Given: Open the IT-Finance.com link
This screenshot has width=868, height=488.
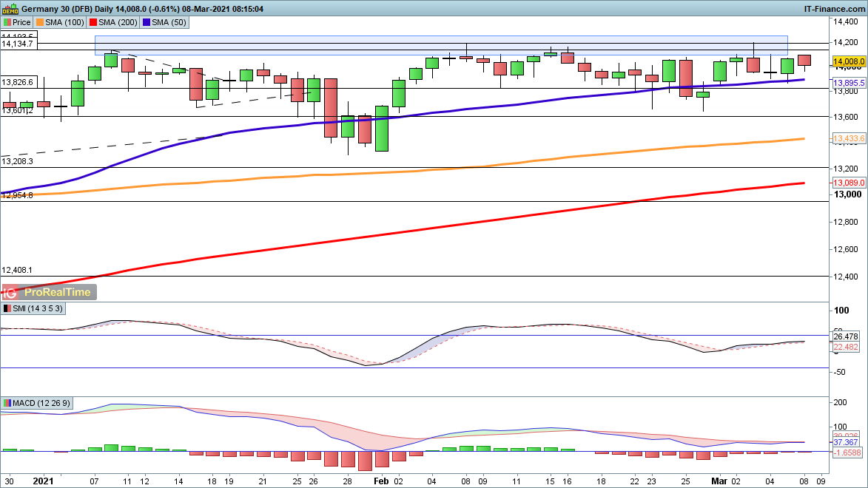Looking at the screenshot, I should [x=835, y=8].
